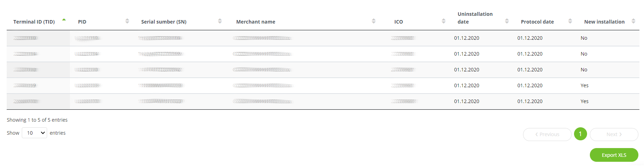Select first row's Uninstallation date 01.12.2020

click(x=466, y=38)
